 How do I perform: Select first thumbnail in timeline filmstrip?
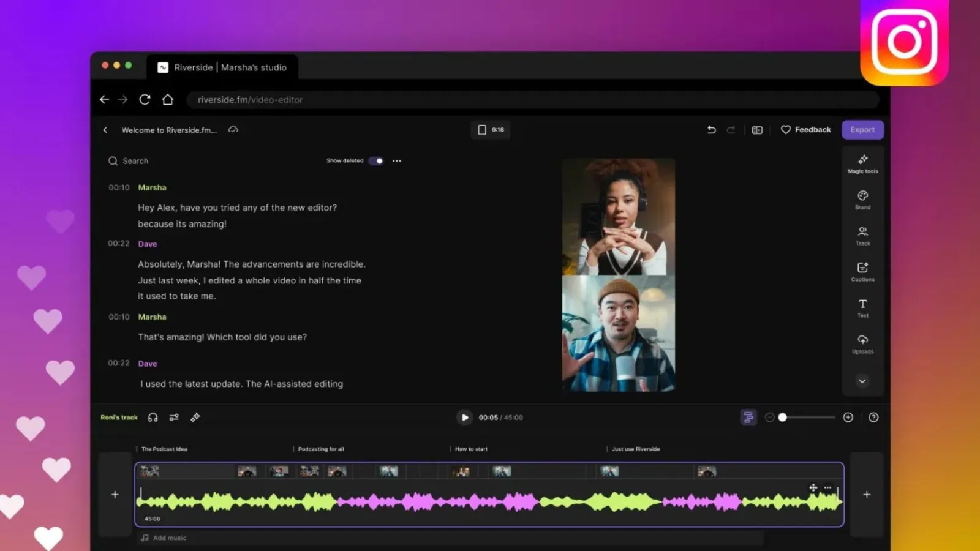[x=149, y=471]
